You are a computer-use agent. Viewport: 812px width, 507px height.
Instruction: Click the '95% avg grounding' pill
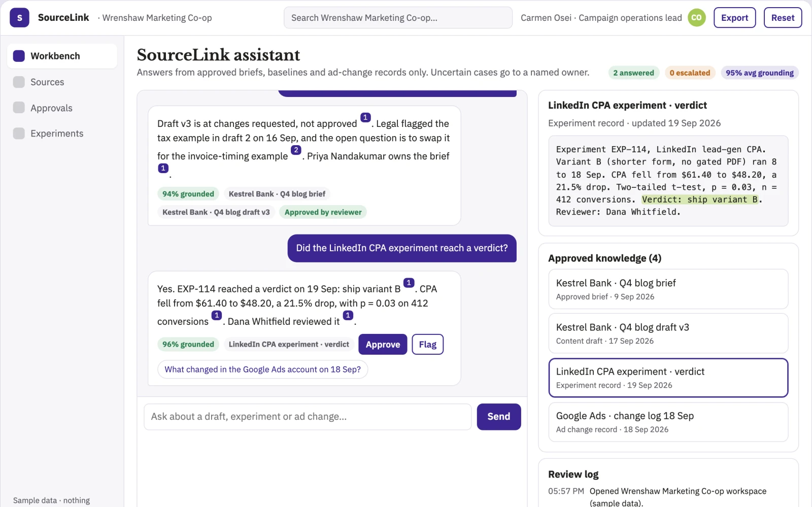760,73
